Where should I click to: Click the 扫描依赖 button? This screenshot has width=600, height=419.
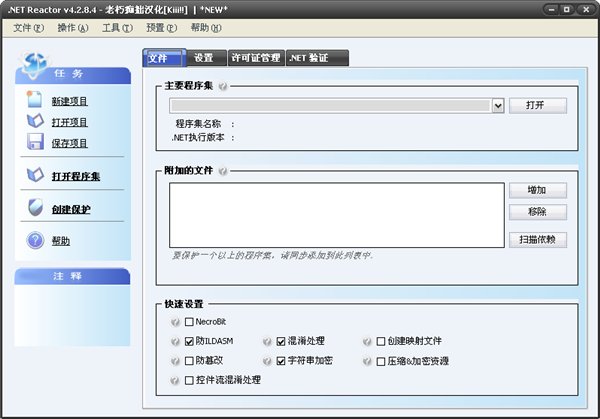[538, 240]
